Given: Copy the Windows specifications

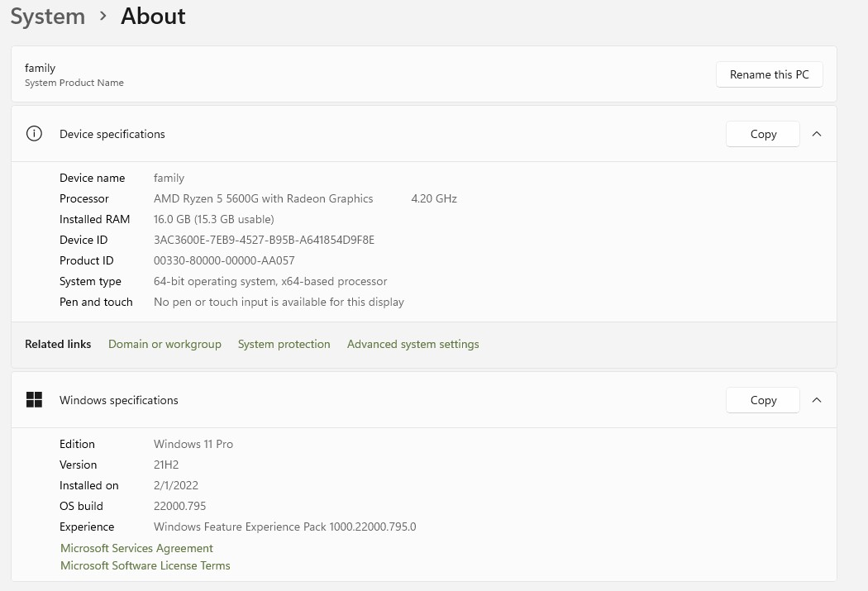Looking at the screenshot, I should point(762,400).
